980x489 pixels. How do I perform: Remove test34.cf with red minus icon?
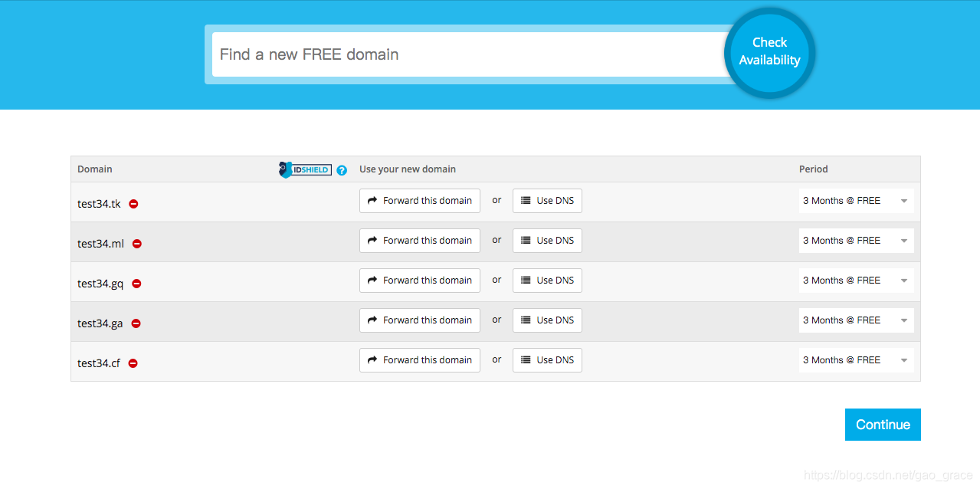pyautogui.click(x=133, y=363)
